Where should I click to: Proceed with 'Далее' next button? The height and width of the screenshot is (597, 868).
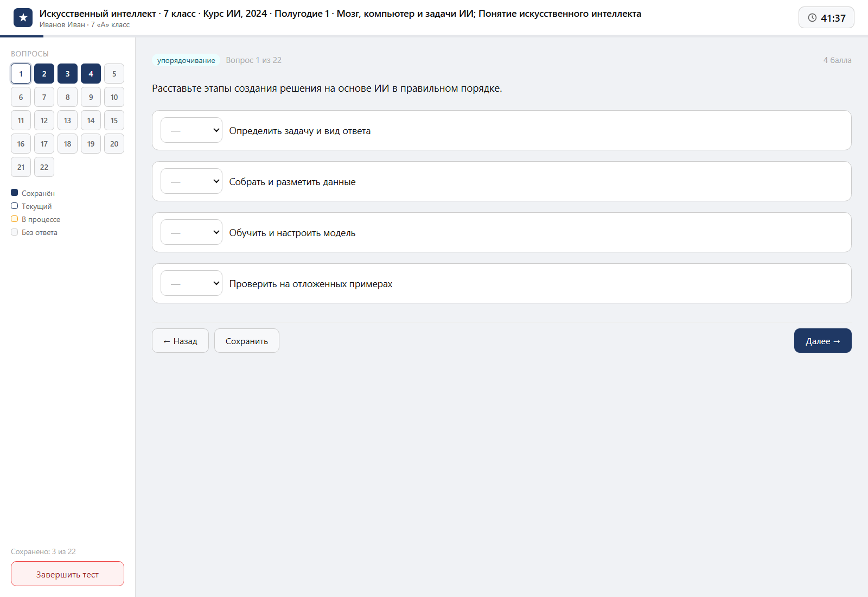[x=823, y=341]
